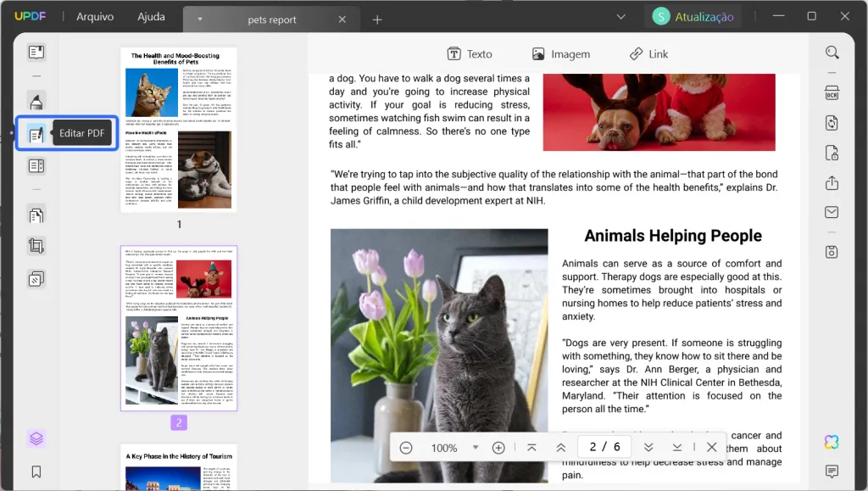Open the Share icon on the right sidebar

point(832,182)
